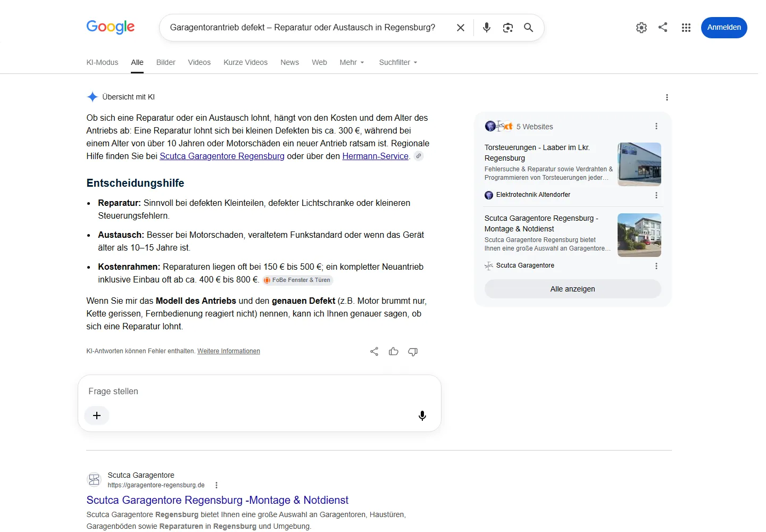The height and width of the screenshot is (532, 766).
Task: Click the Scutca Garagentore source favicon
Action: click(489, 266)
